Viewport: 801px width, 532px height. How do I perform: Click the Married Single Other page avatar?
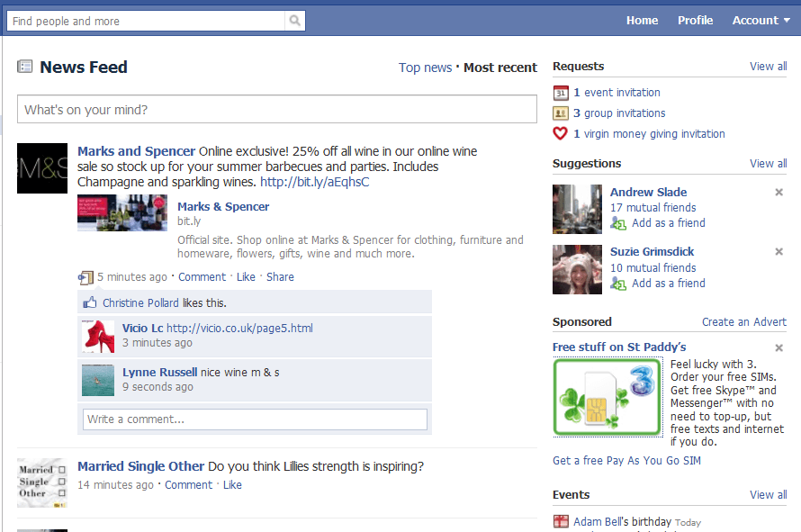click(42, 482)
